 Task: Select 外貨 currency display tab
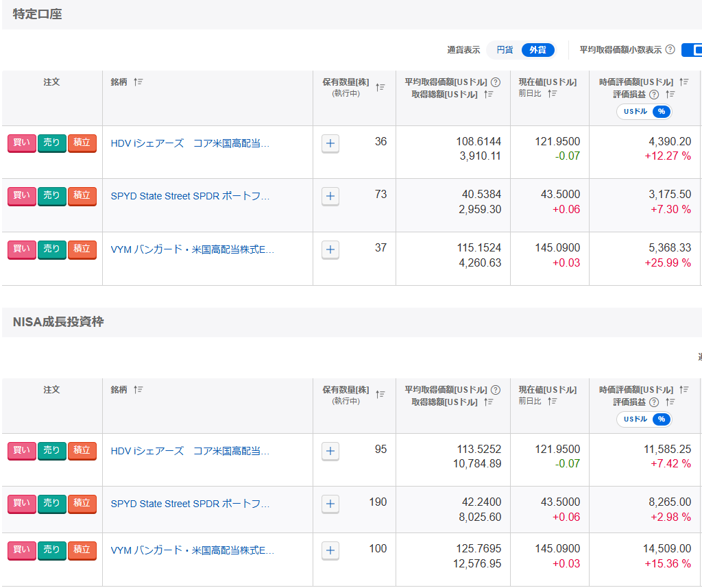537,50
